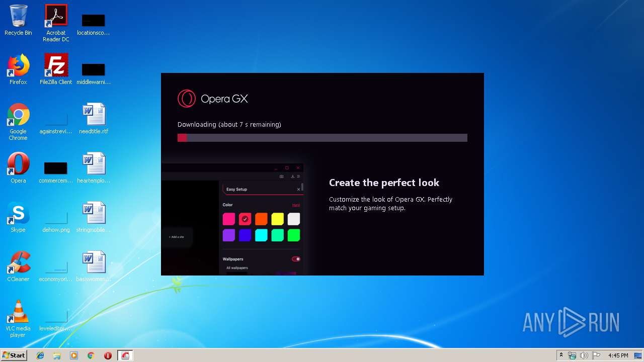Select the Opera desktop shortcut
The width and height of the screenshot is (644, 362).
click(x=18, y=168)
